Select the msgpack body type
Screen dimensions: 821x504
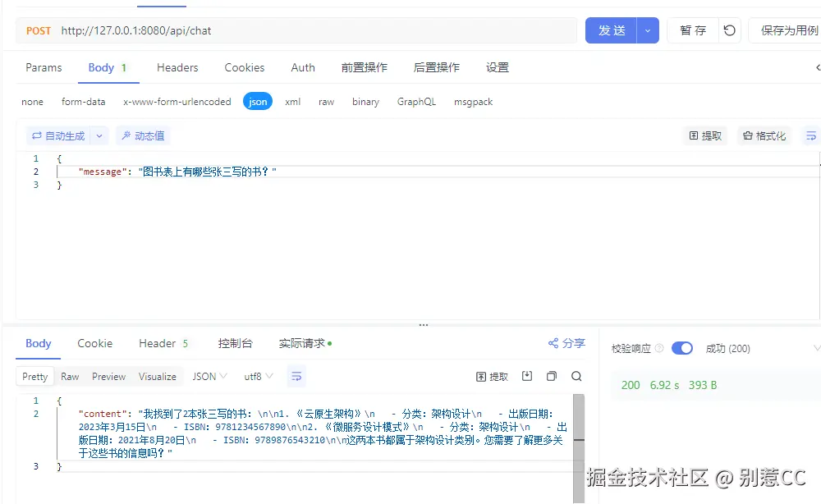[x=474, y=102]
